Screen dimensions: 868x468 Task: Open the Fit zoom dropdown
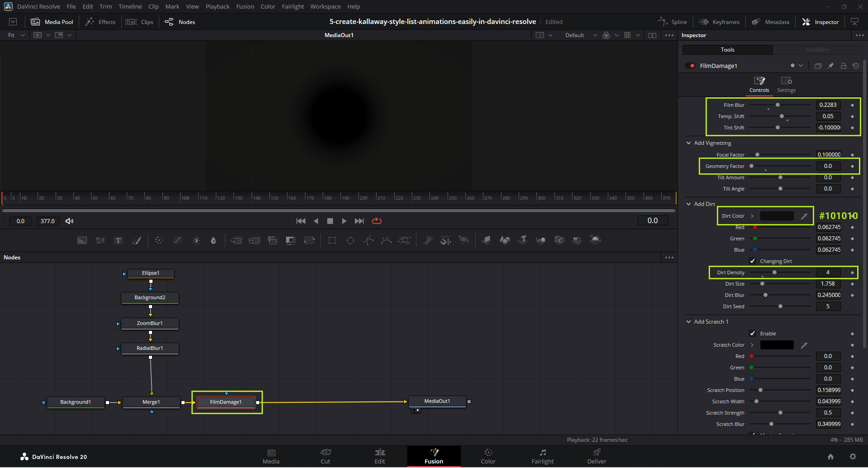[16, 35]
